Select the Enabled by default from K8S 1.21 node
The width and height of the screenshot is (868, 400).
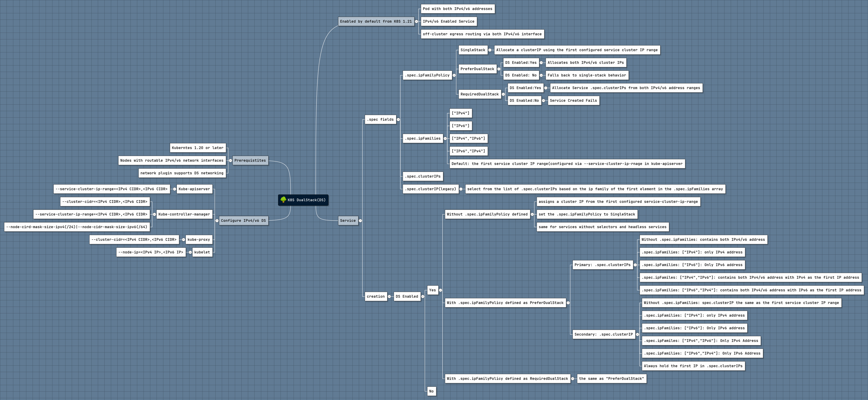376,22
